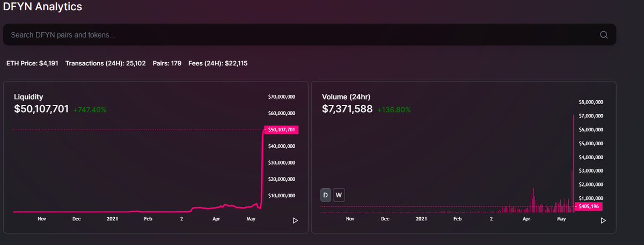Select the D daily volume toggle
This screenshot has height=245, width=644.
(326, 195)
